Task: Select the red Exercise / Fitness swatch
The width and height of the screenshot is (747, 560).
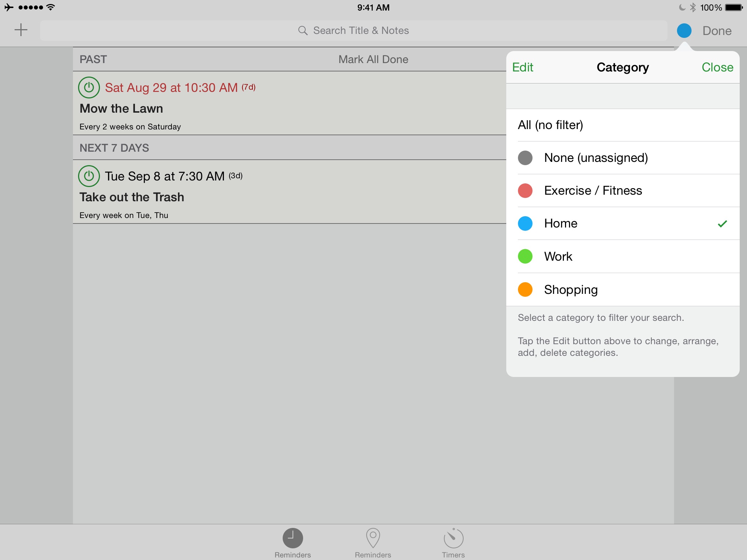Action: [525, 191]
